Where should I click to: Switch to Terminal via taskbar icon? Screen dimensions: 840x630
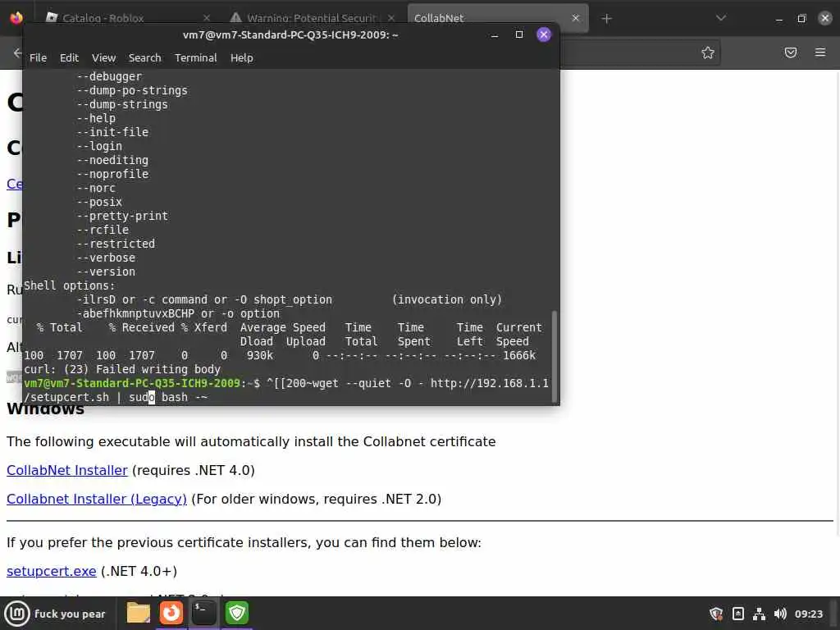[x=203, y=613]
